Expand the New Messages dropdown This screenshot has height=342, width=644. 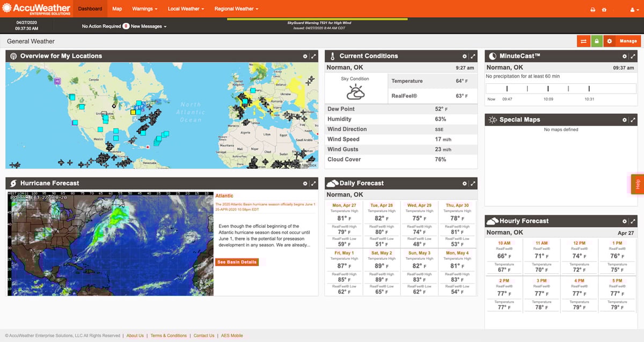[x=149, y=26]
